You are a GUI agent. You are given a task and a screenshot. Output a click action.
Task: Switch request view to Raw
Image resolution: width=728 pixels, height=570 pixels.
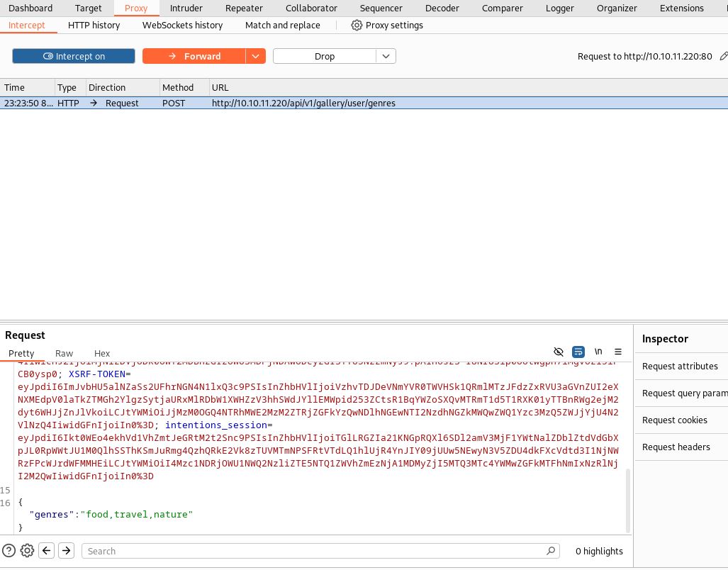tap(64, 353)
